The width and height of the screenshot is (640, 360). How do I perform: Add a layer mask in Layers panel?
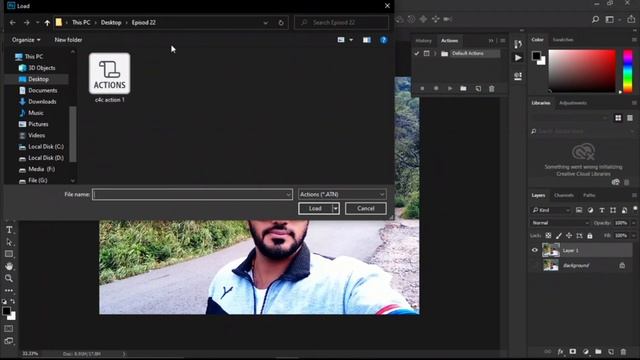573,351
